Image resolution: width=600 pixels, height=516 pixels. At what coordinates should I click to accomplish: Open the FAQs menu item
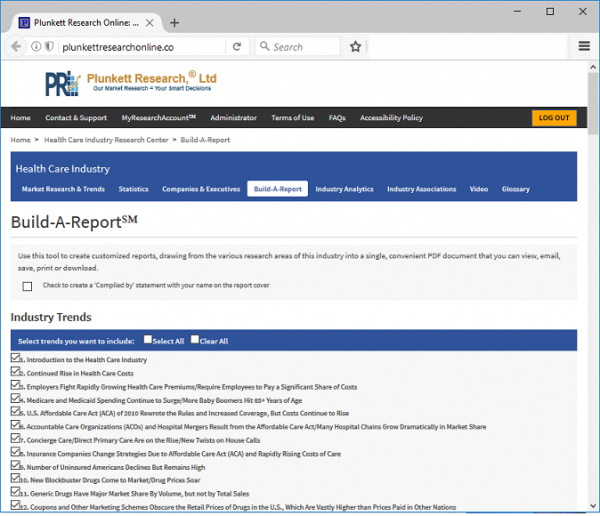point(337,118)
